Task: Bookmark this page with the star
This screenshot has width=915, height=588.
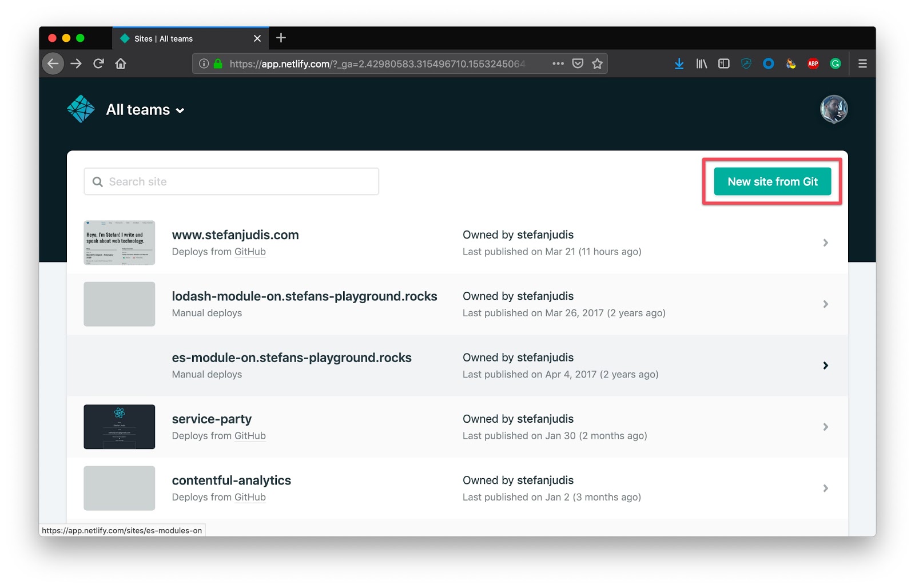Action: 597,63
